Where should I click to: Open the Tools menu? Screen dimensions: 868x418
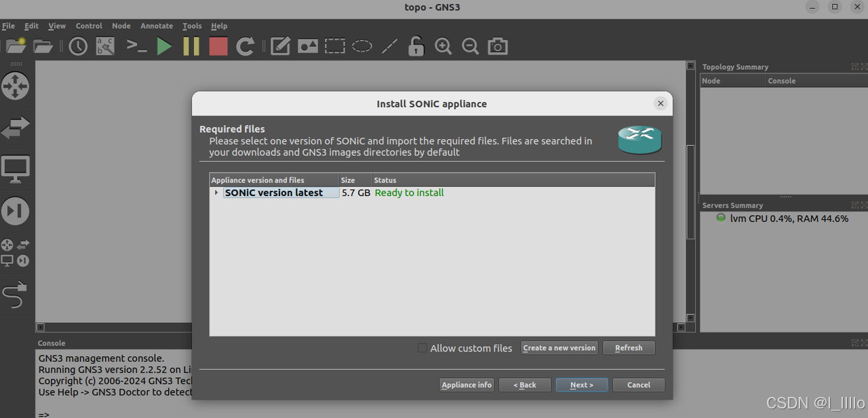(x=192, y=26)
